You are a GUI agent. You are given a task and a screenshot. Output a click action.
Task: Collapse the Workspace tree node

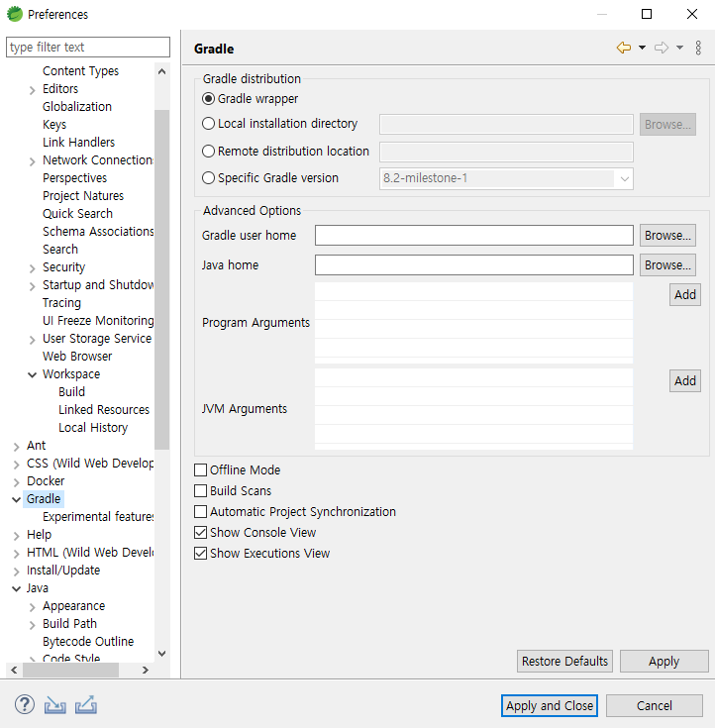[32, 374]
